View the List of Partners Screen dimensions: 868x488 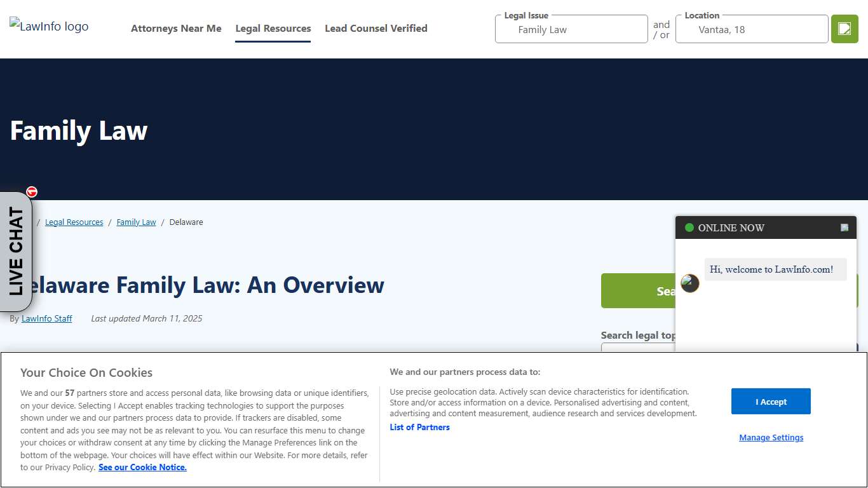point(419,427)
